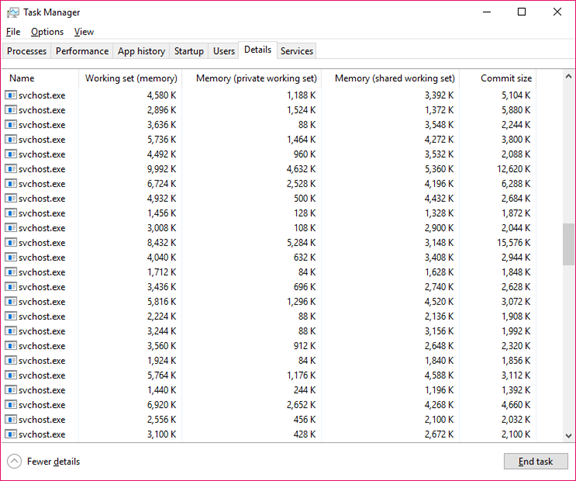
Task: Click the 5,284 K private working set cell
Action: click(301, 243)
